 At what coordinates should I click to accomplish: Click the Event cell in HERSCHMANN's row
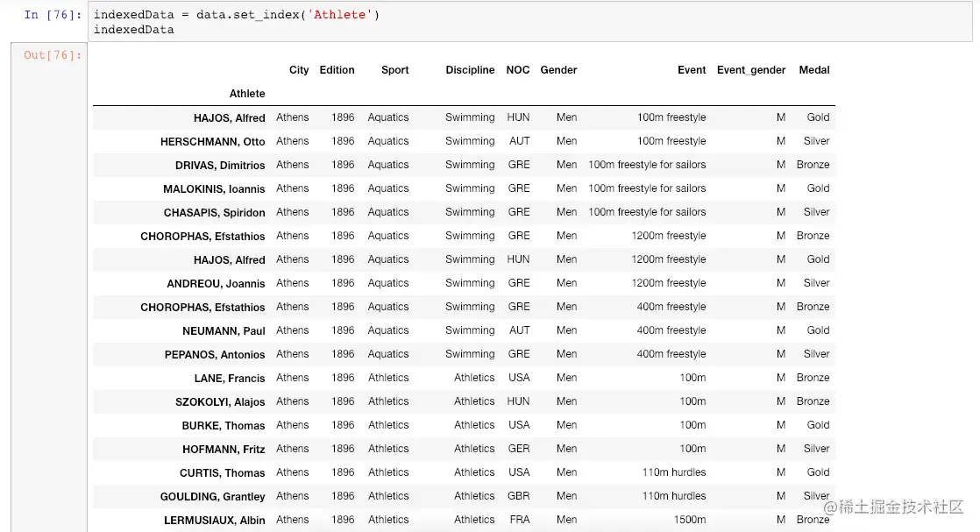671,141
